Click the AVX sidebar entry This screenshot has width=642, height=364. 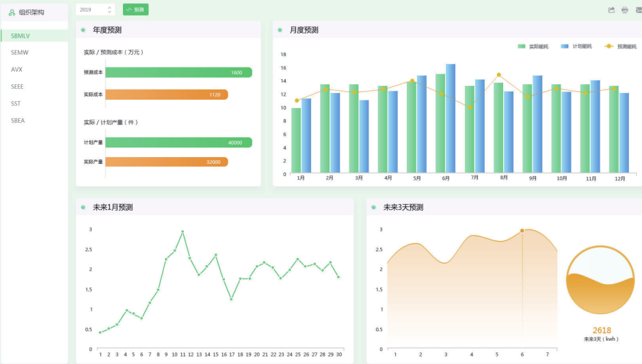tap(16, 70)
